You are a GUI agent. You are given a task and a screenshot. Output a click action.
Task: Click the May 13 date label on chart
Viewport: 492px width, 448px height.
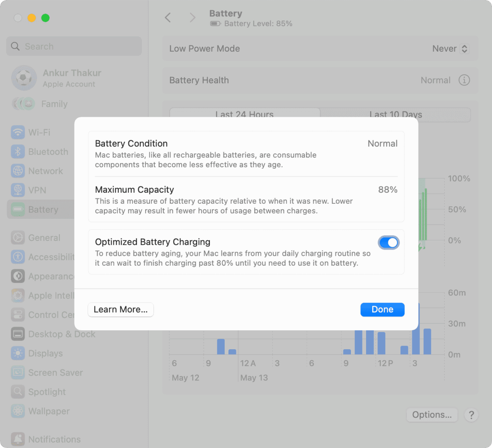pyautogui.click(x=254, y=378)
